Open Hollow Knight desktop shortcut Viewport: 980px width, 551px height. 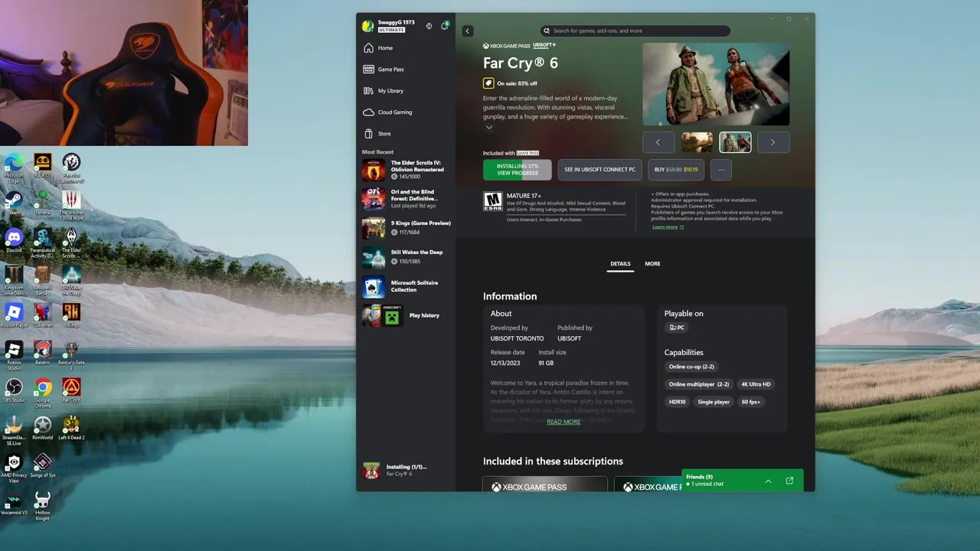[43, 507]
